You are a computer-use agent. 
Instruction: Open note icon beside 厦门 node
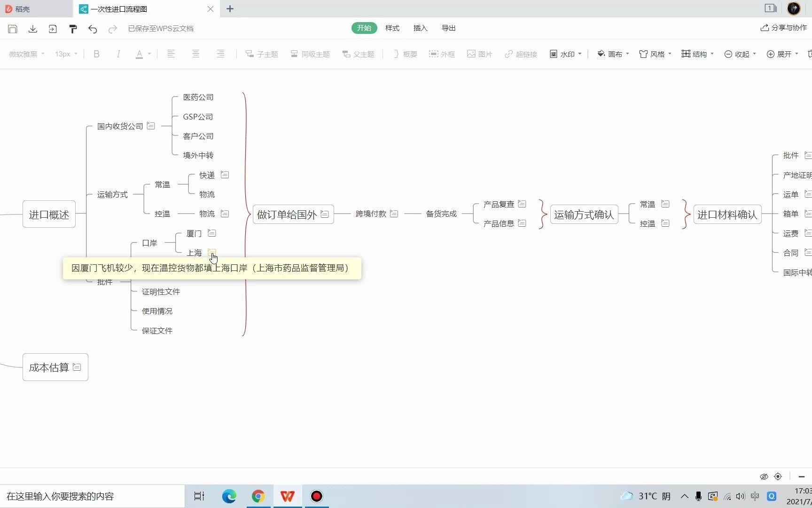tap(212, 233)
